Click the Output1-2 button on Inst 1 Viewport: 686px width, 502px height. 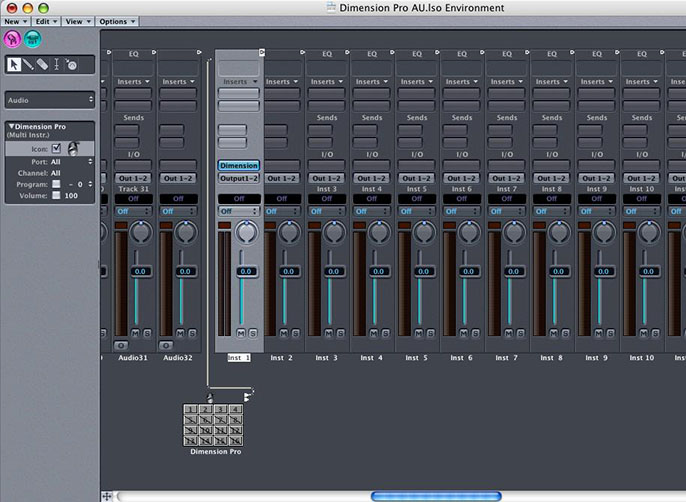click(239, 178)
